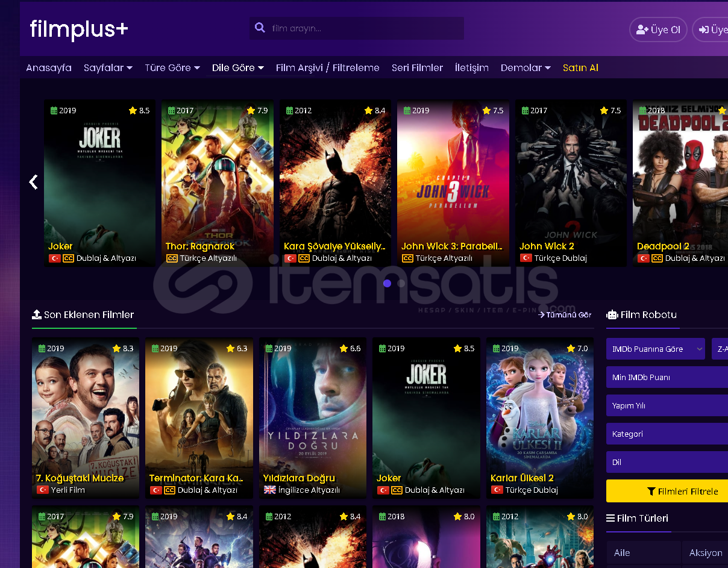
Task: Open the Yapım Yılı dropdown
Action: [667, 405]
